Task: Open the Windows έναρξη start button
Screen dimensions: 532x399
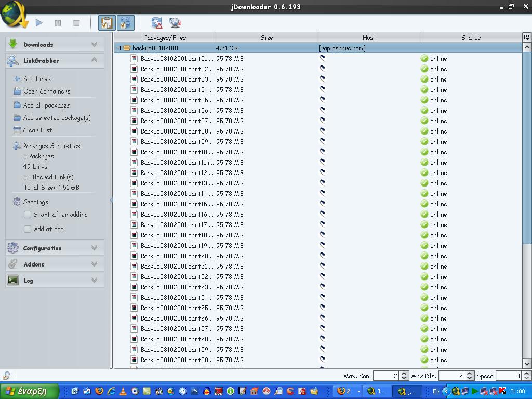Action: [x=30, y=391]
